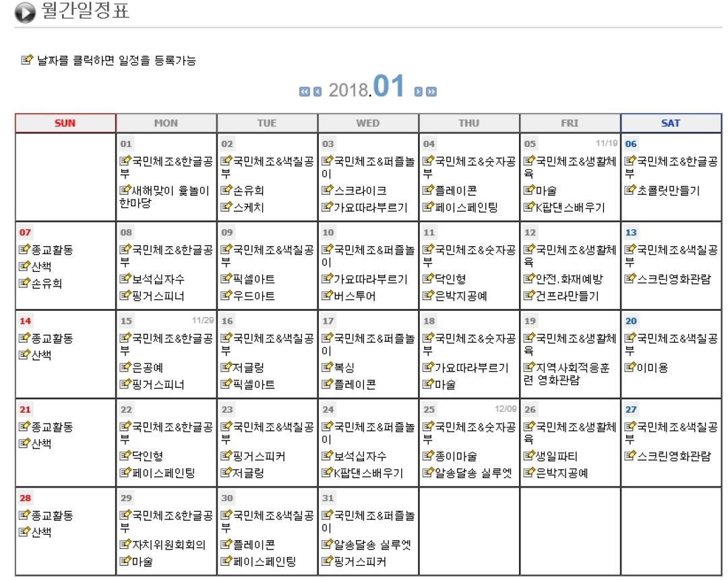Open 국민체조&한글공부 entry on the 22nd
Image resolution: width=728 pixels, height=580 pixels.
pos(166,433)
